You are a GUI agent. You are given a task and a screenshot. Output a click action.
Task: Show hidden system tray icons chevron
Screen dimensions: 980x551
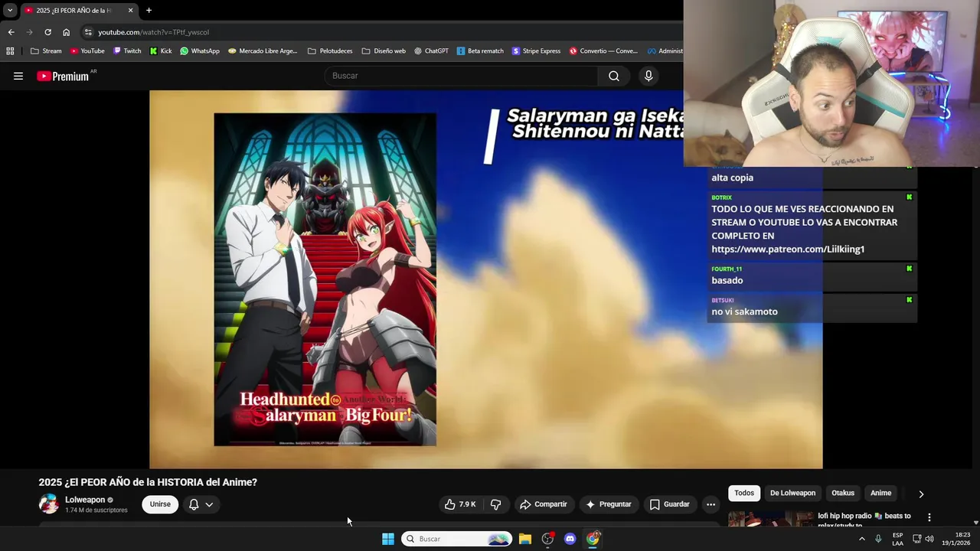[861, 539]
